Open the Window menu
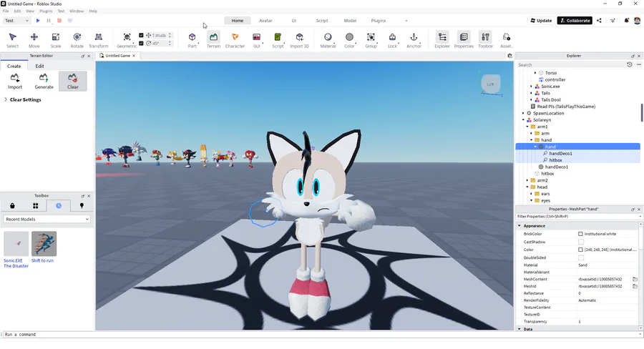The image size is (644, 349). tap(77, 11)
